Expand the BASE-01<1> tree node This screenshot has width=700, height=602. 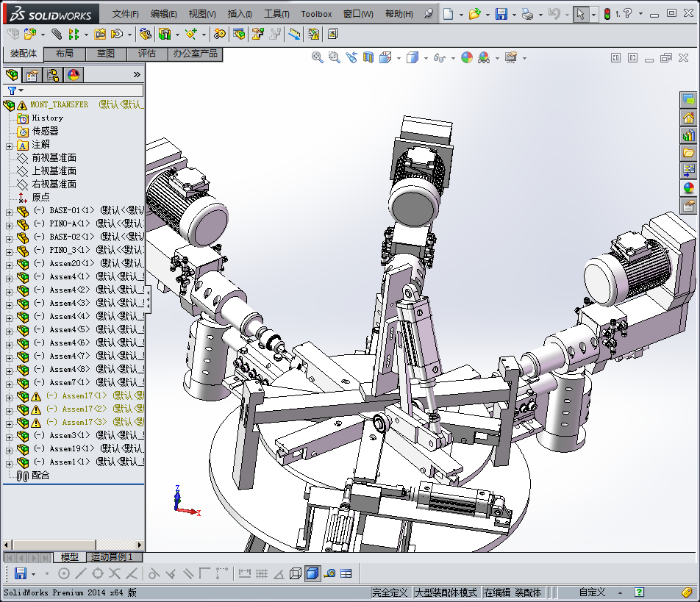(9, 211)
